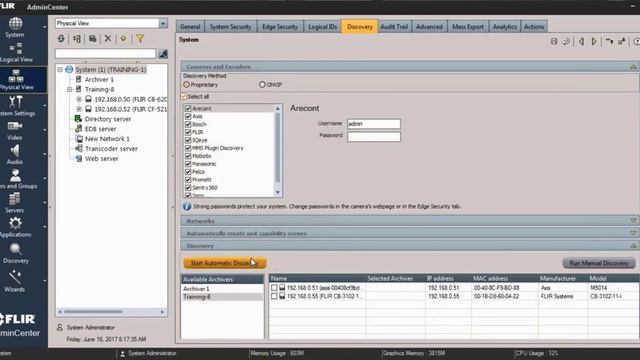Open the Applications gear icon

pyautogui.click(x=16, y=227)
